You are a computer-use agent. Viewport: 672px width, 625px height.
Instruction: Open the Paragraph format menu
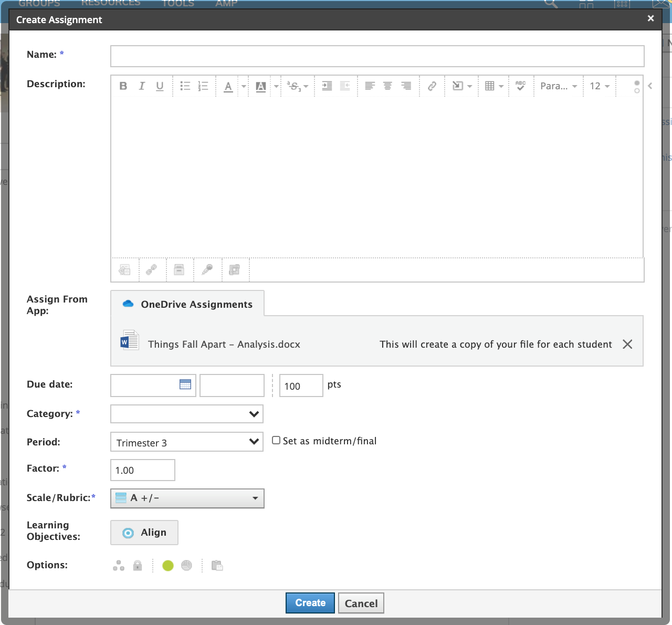558,86
